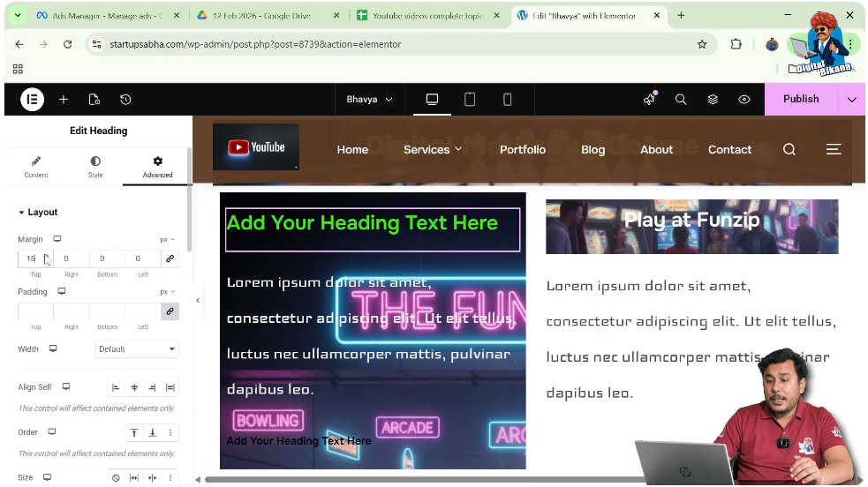Screen dimensions: 868x487
Task: Click the Portfolio navigation link
Action: click(523, 150)
